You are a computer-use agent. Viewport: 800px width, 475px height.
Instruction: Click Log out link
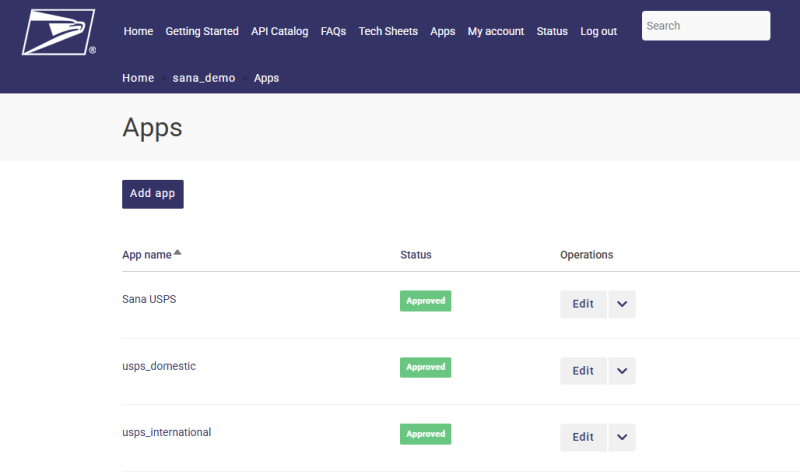pos(598,31)
